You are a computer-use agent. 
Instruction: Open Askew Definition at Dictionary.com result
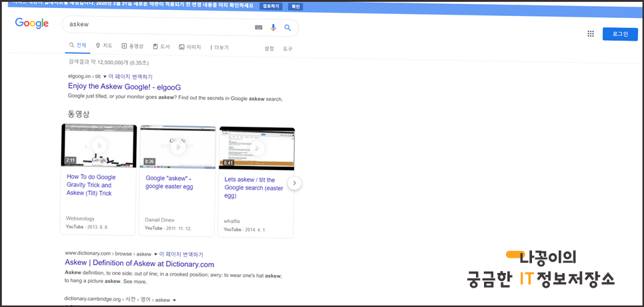(x=139, y=264)
